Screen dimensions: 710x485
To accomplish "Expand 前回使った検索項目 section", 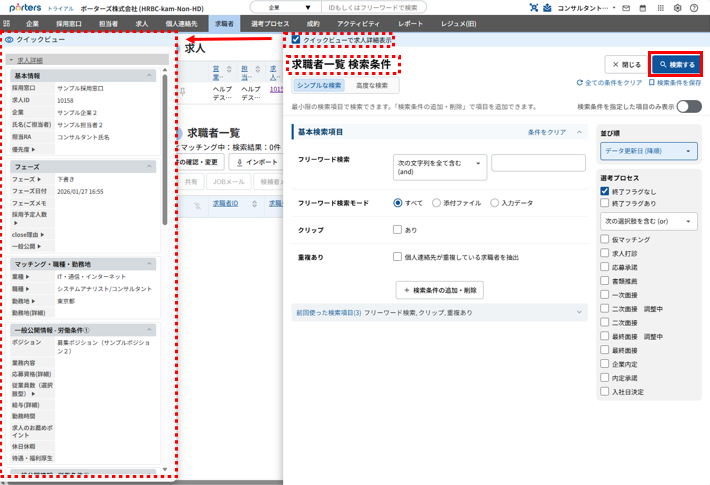I will tap(438, 313).
